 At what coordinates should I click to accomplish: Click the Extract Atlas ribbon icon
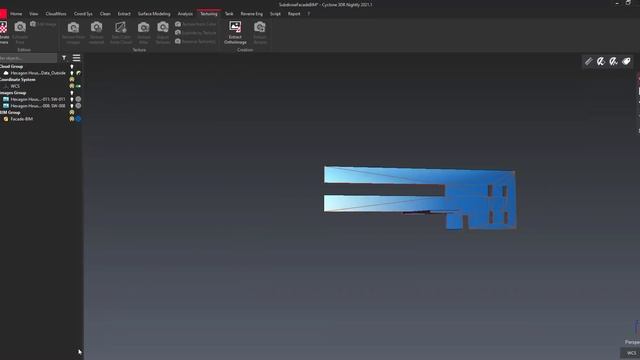coord(143,27)
